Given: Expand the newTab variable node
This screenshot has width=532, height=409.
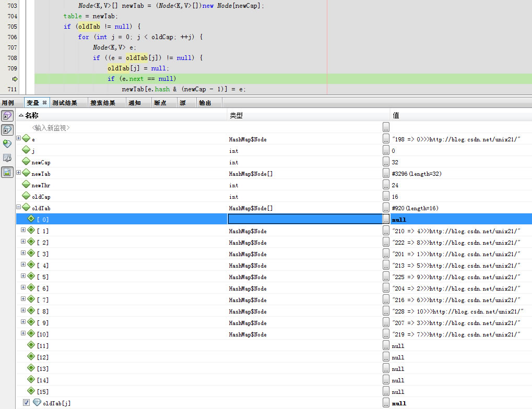Looking at the screenshot, I should pos(19,172).
